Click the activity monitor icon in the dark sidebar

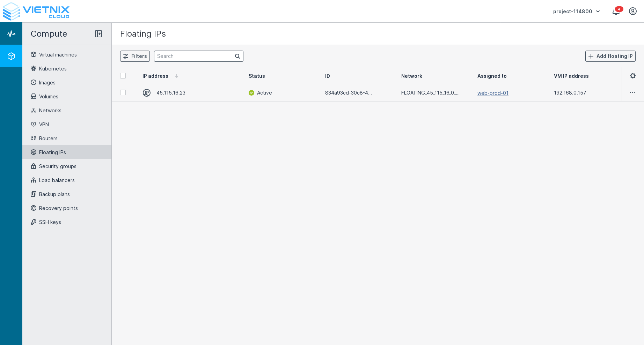click(x=11, y=33)
